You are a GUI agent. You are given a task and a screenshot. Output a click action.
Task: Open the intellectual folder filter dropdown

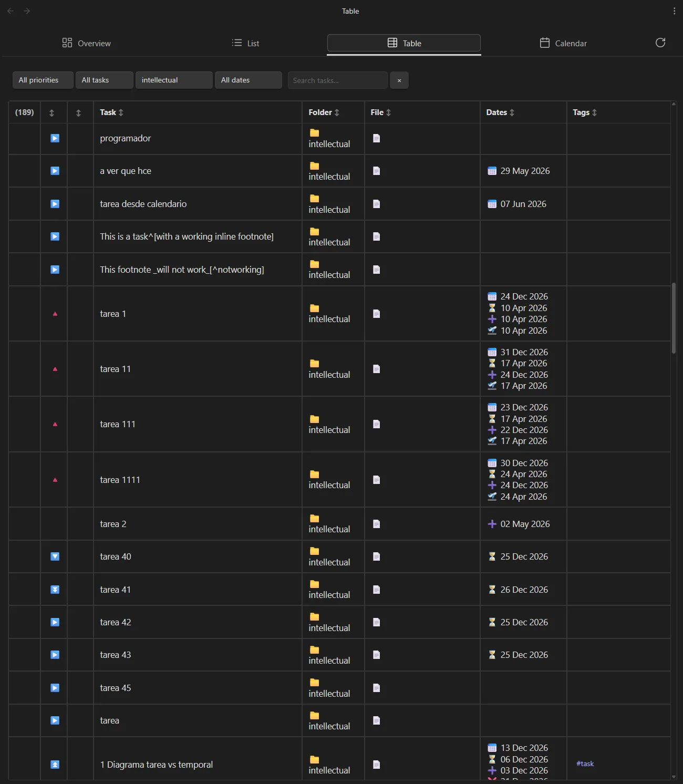click(174, 80)
